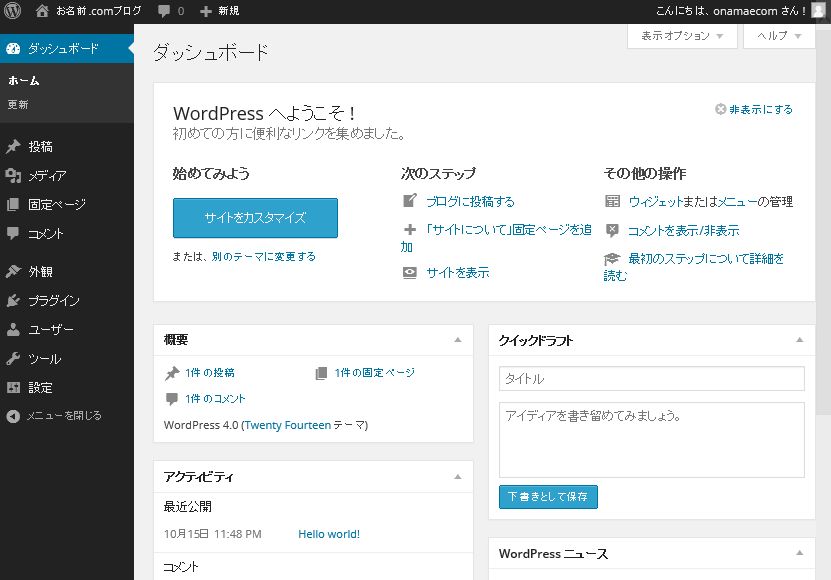
Task: Click the コメント bubble icon in sidebar
Action: [x=13, y=233]
